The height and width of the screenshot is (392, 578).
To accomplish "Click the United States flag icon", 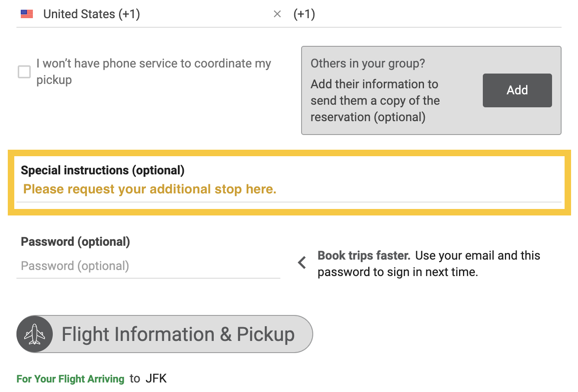I will click(27, 14).
